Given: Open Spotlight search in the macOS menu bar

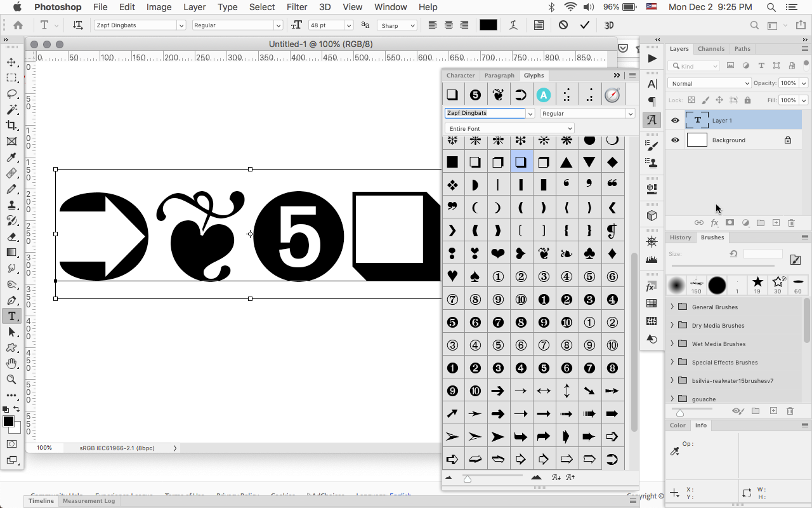Looking at the screenshot, I should click(x=771, y=7).
